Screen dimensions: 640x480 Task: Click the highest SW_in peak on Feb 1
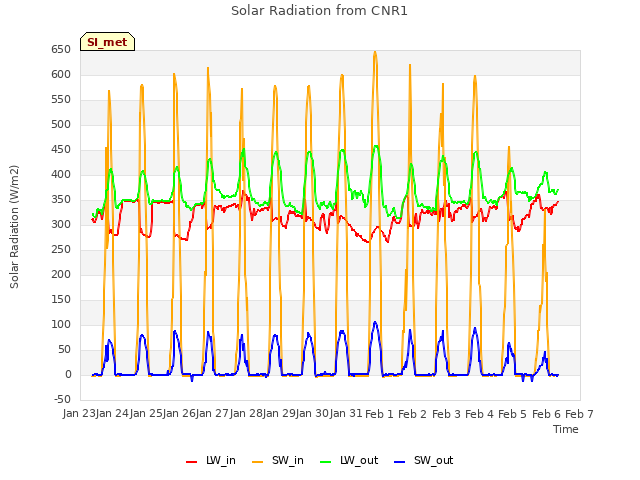(x=375, y=52)
